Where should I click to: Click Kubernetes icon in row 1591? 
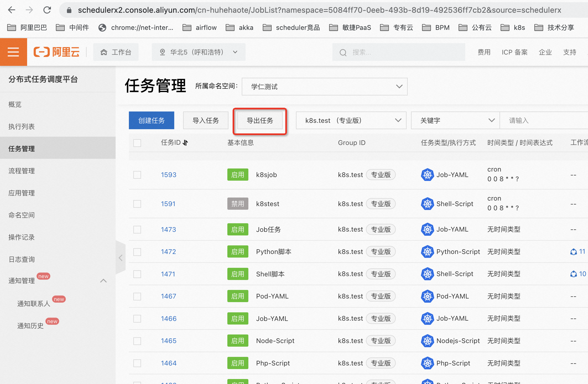click(427, 204)
